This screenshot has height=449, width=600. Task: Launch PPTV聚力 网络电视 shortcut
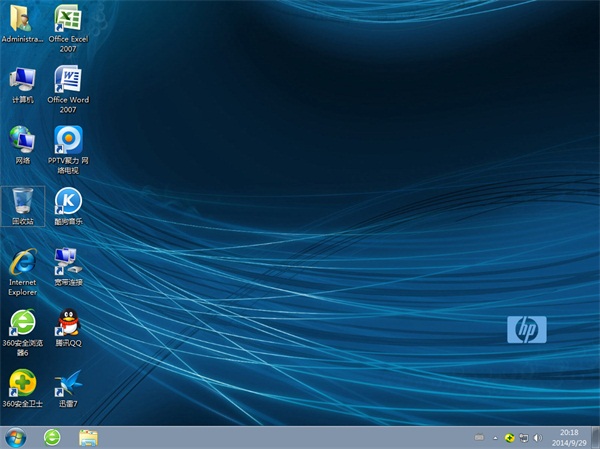click(68, 140)
